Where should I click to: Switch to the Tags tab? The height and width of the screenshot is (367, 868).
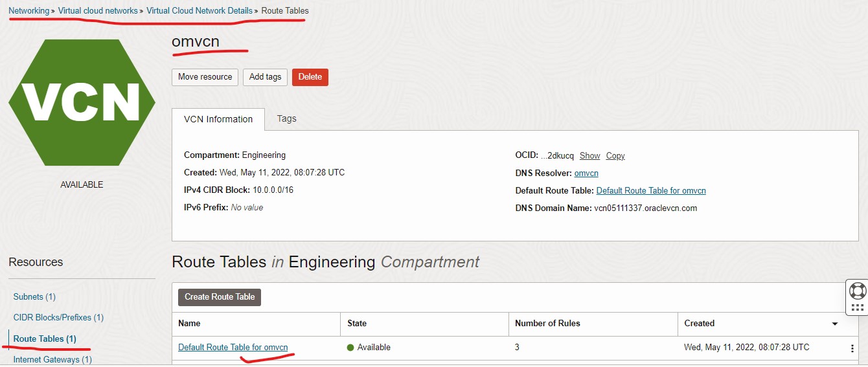point(286,118)
